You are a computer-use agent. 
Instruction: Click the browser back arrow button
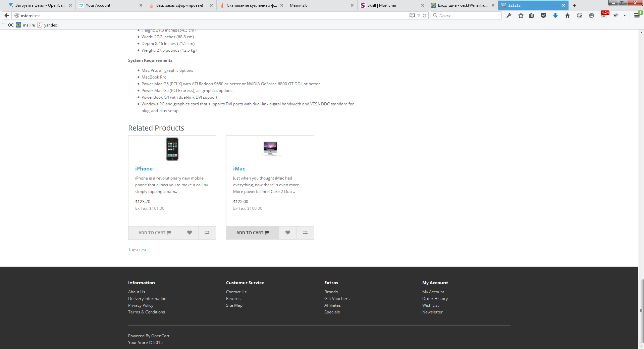point(7,15)
